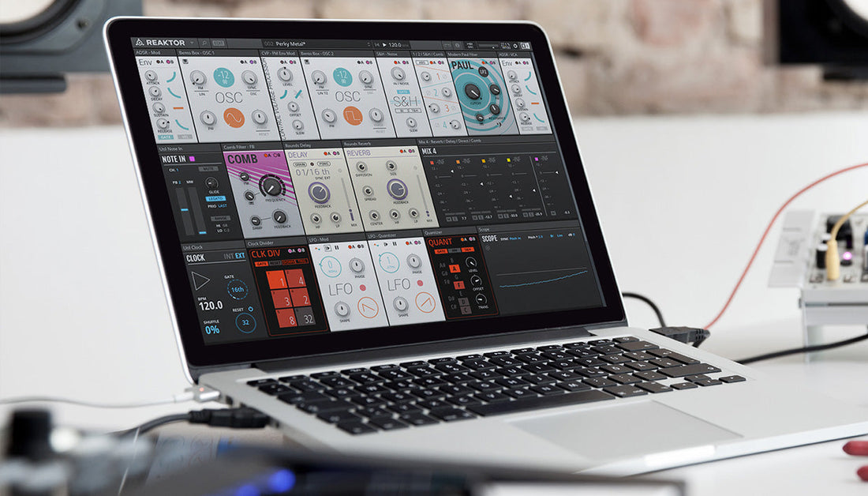Click the IN/NOISE knob on S&H block
Viewport: 868px width, 496px height.
click(x=398, y=74)
